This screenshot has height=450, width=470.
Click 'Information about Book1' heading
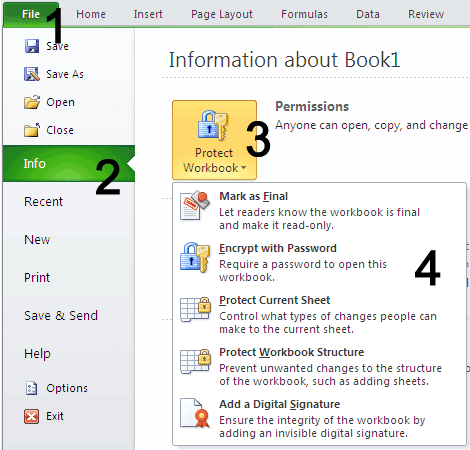(x=284, y=60)
